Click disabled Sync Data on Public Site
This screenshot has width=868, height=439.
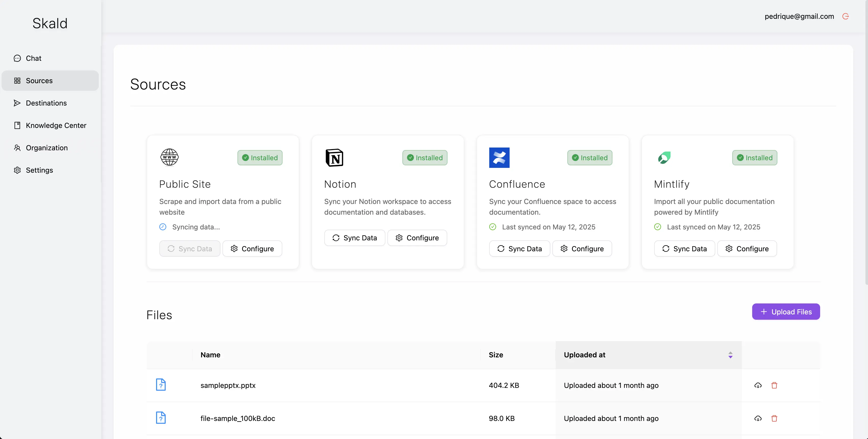point(190,248)
